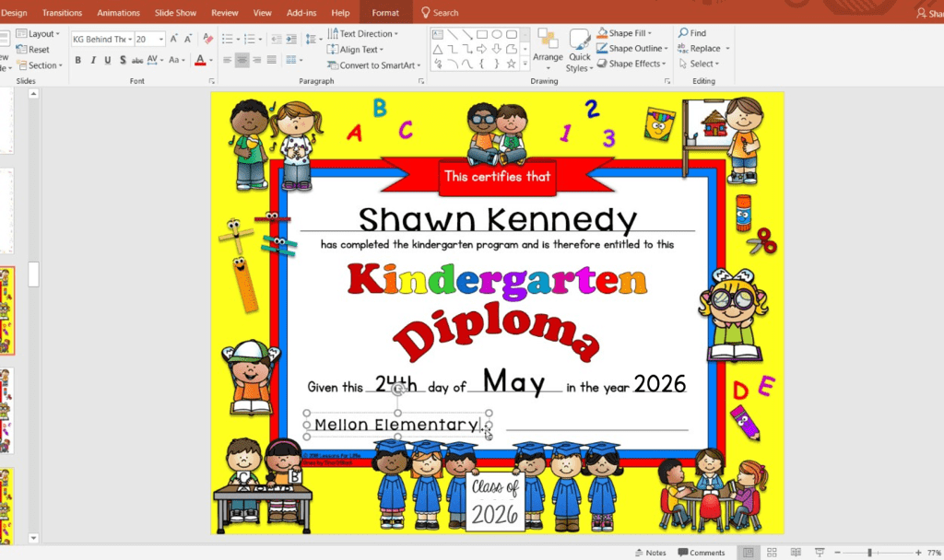This screenshot has height=560, width=944.
Task: Pick the Isosceles Triangle shape
Action: [438, 50]
